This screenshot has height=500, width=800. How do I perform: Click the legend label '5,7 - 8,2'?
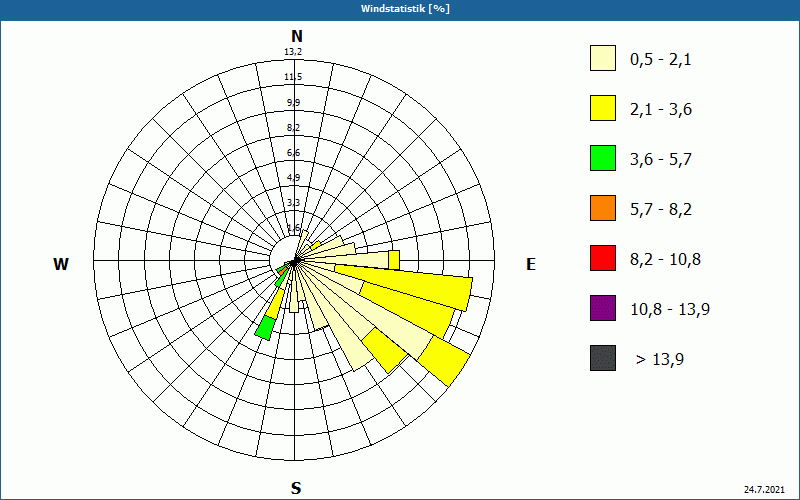point(661,210)
